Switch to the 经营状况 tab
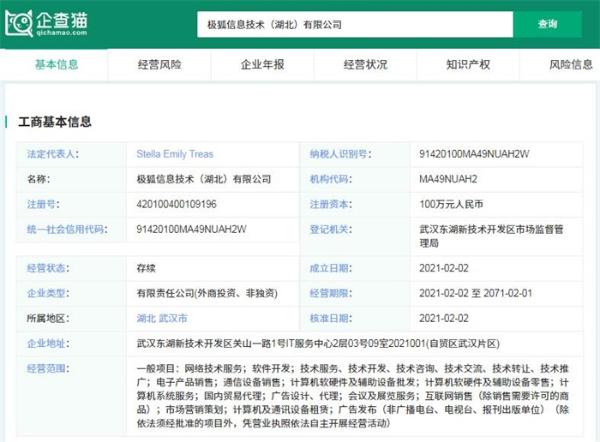Viewport: 600px width, 442px height. (x=365, y=65)
